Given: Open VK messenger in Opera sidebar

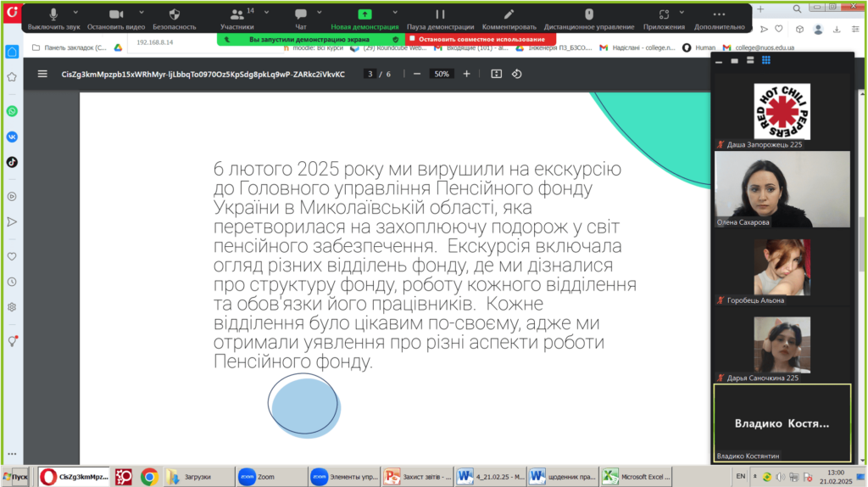Looking at the screenshot, I should [x=12, y=137].
